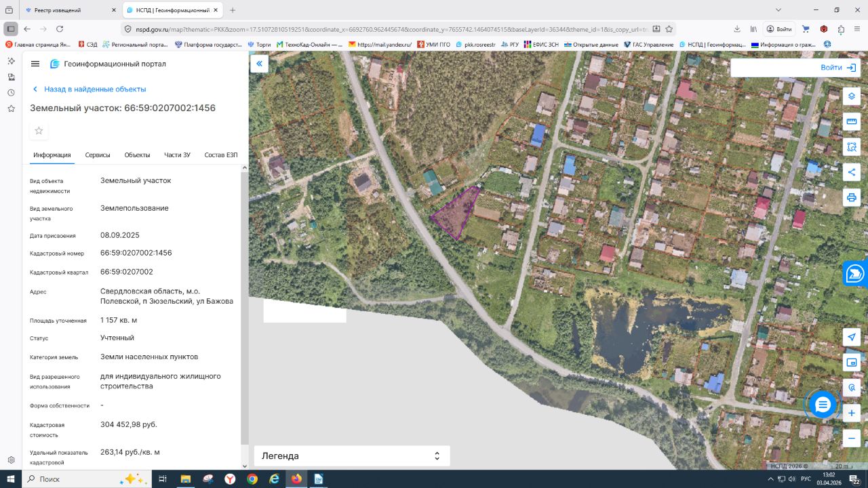
Task: Open Yandex Browser from the taskbar
Action: [x=230, y=479]
